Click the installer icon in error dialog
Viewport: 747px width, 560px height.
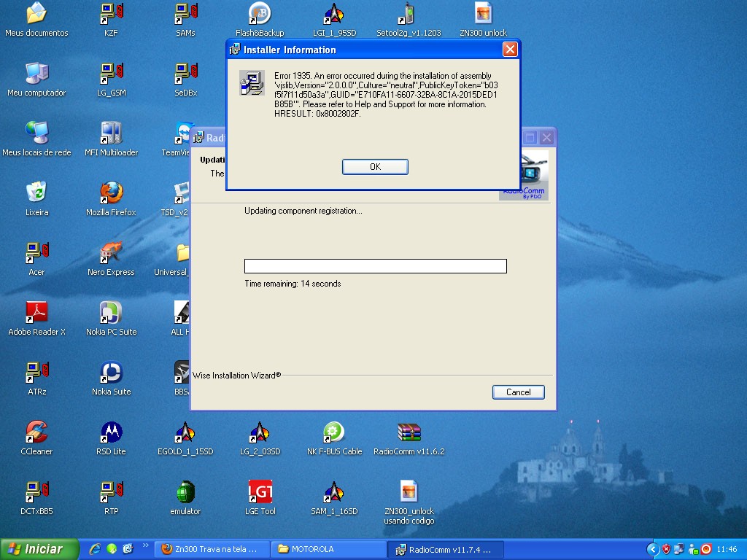click(x=252, y=83)
